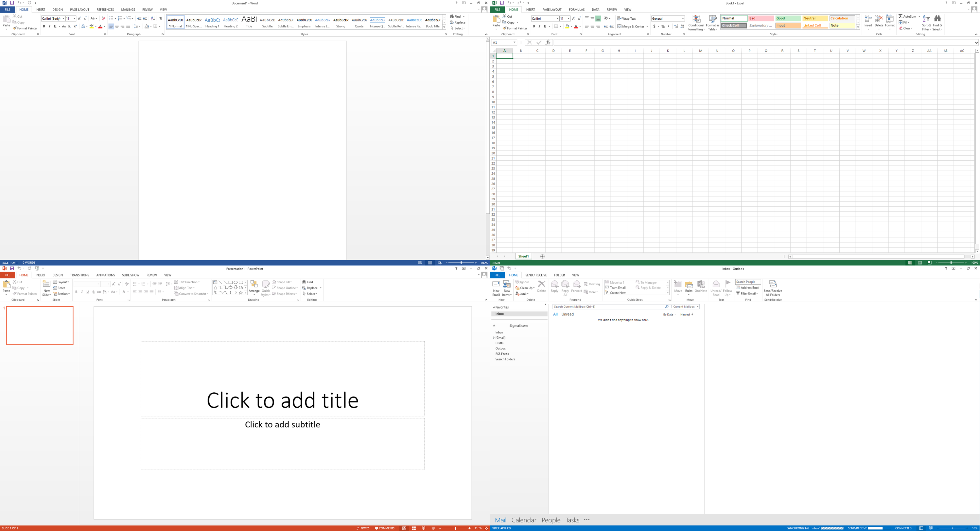Click Word sort icon in Paragraph group
This screenshot has width=980, height=531.
[x=153, y=18]
